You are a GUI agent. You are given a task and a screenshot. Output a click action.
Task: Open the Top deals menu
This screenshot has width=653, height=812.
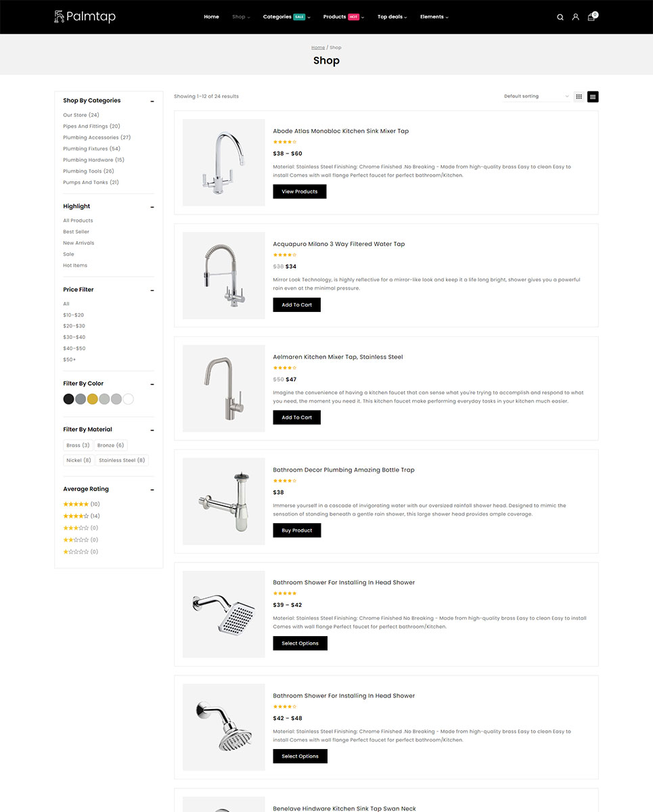tap(392, 17)
